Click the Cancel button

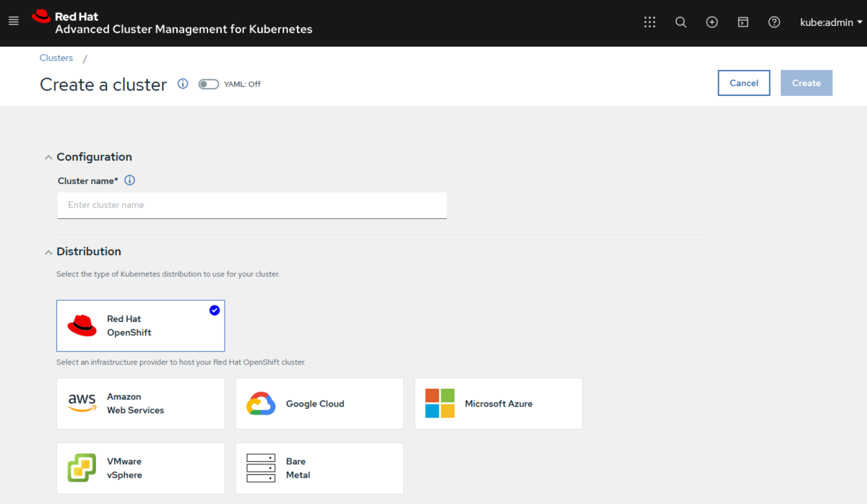[x=744, y=83]
